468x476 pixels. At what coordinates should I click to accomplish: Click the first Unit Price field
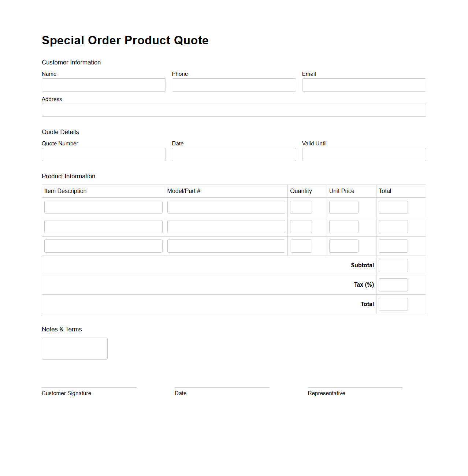pos(343,207)
